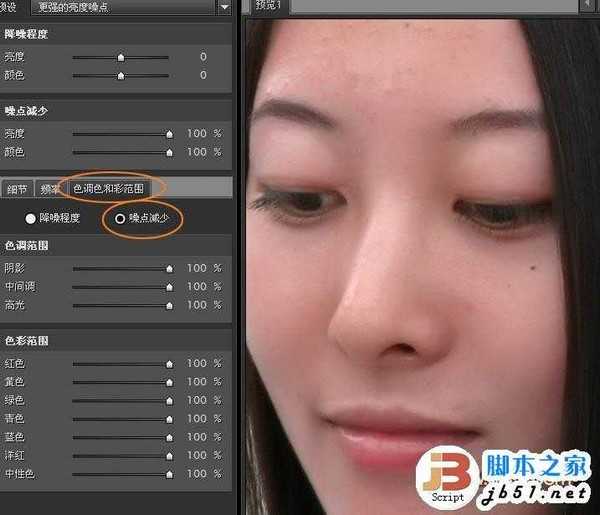The height and width of the screenshot is (515, 600).
Task: Click the 蓝色 slider handle
Action: tap(169, 437)
